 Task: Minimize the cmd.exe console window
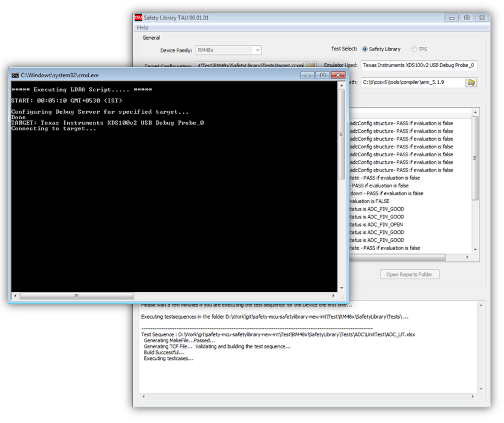point(307,75)
